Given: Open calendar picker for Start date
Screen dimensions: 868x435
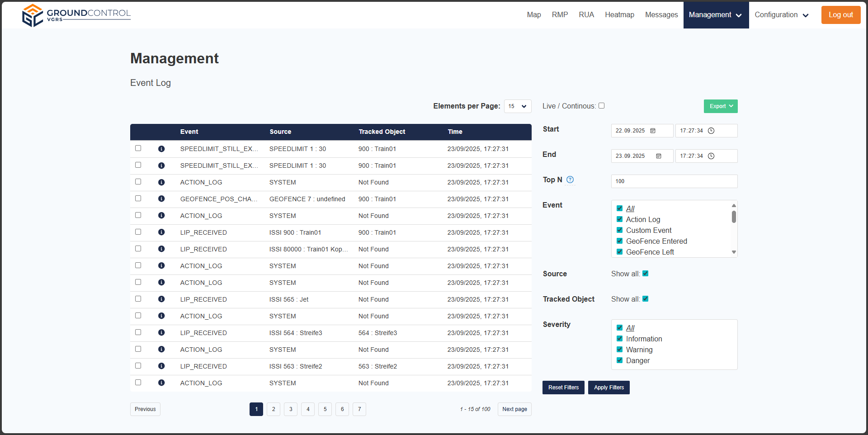Looking at the screenshot, I should click(653, 131).
